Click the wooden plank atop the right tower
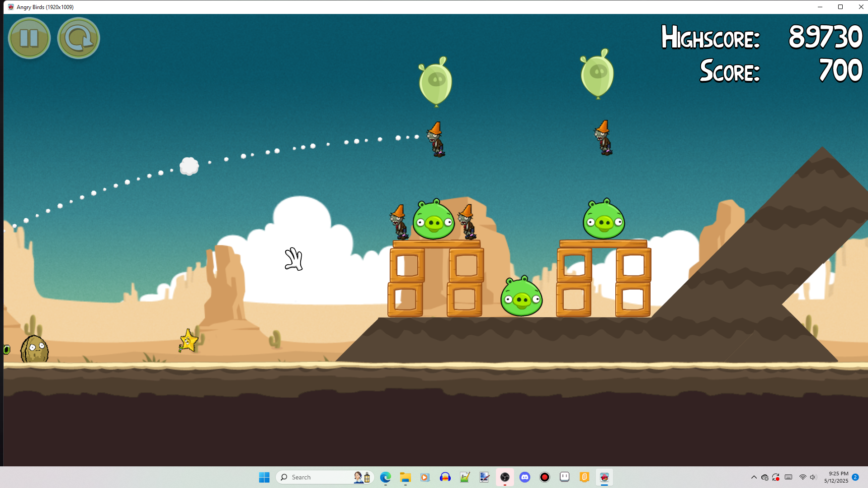The width and height of the screenshot is (868, 488). tap(603, 244)
